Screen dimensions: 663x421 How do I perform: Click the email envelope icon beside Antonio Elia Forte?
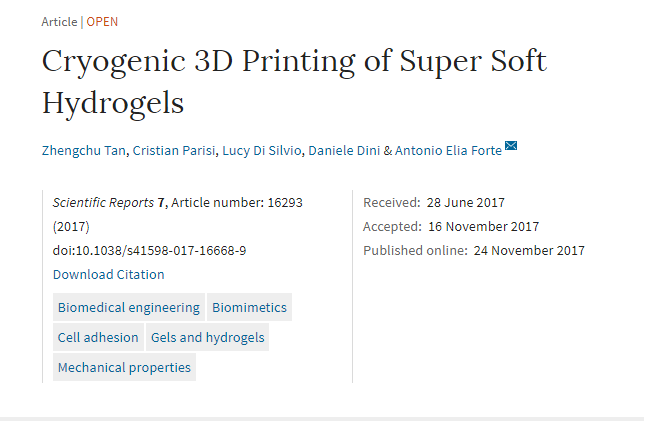pos(511,147)
